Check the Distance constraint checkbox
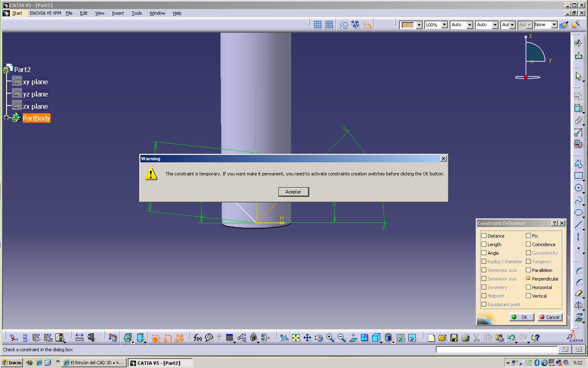588x368 pixels. coord(484,236)
